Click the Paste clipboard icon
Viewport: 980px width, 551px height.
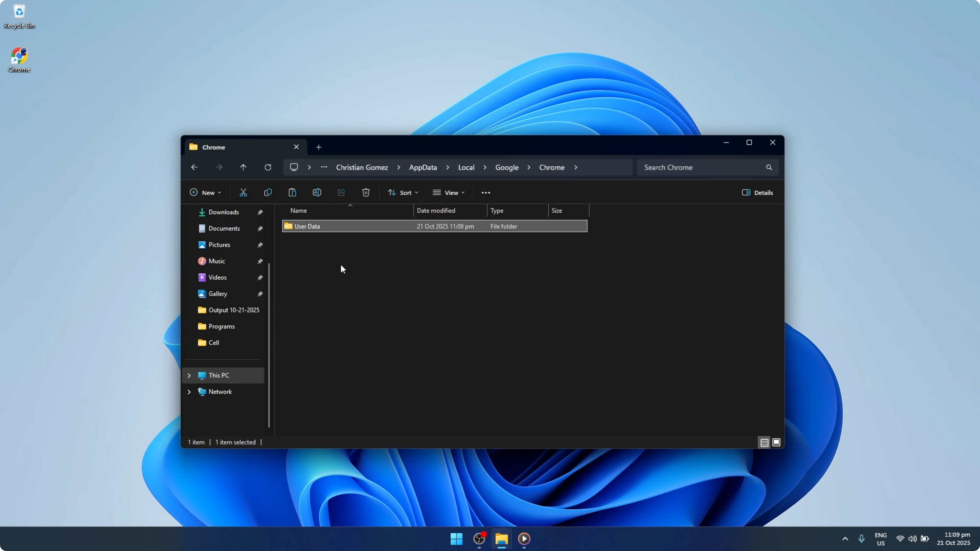[x=292, y=192]
